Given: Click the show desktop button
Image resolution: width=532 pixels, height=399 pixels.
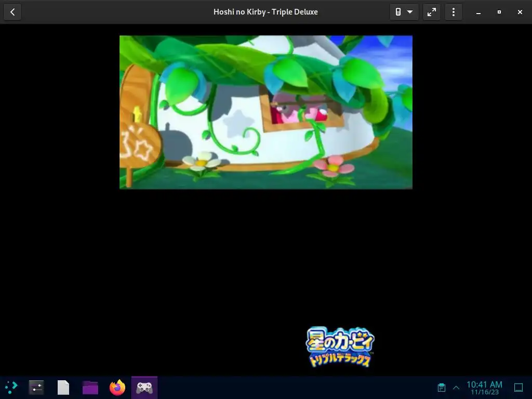Looking at the screenshot, I should pyautogui.click(x=518, y=388).
